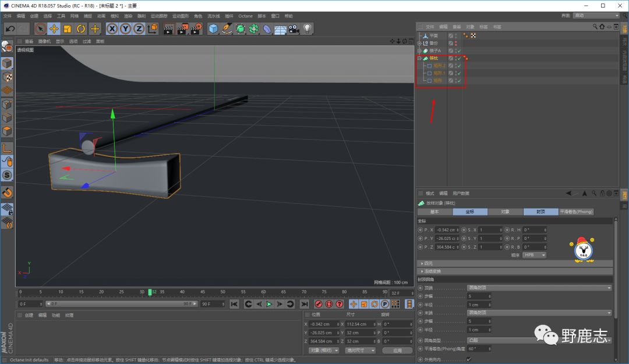Open the Camera object icon
Screen dimensions: 629x364
tap(294, 29)
